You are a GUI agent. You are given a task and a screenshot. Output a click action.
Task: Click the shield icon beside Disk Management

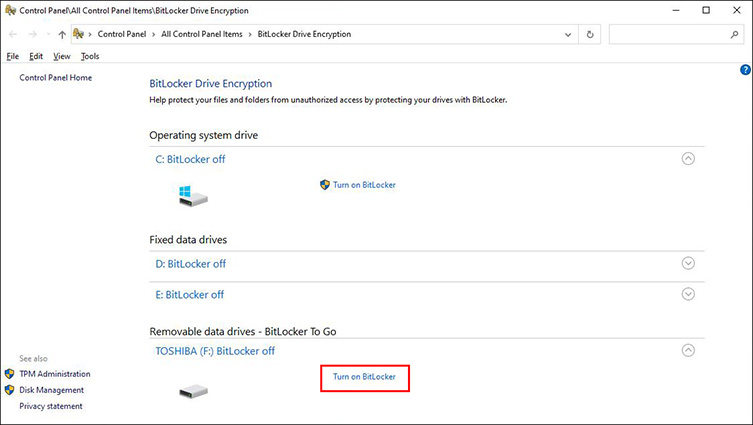tap(10, 390)
